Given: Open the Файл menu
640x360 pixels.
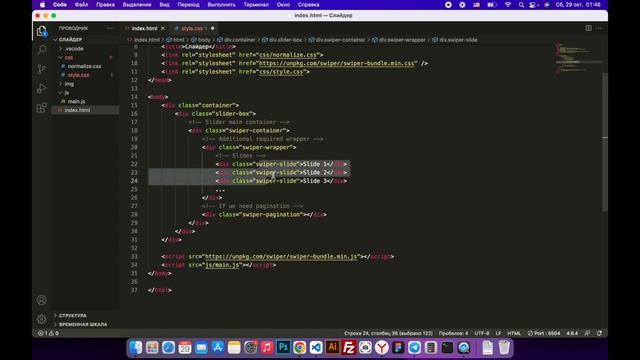Looking at the screenshot, I should coord(81,5).
